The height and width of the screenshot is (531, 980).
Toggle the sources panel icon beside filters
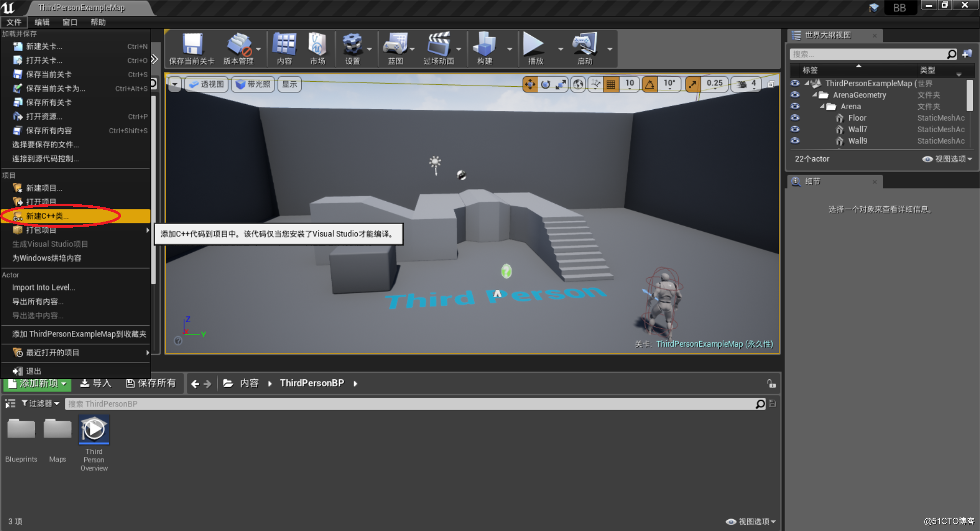pyautogui.click(x=10, y=404)
